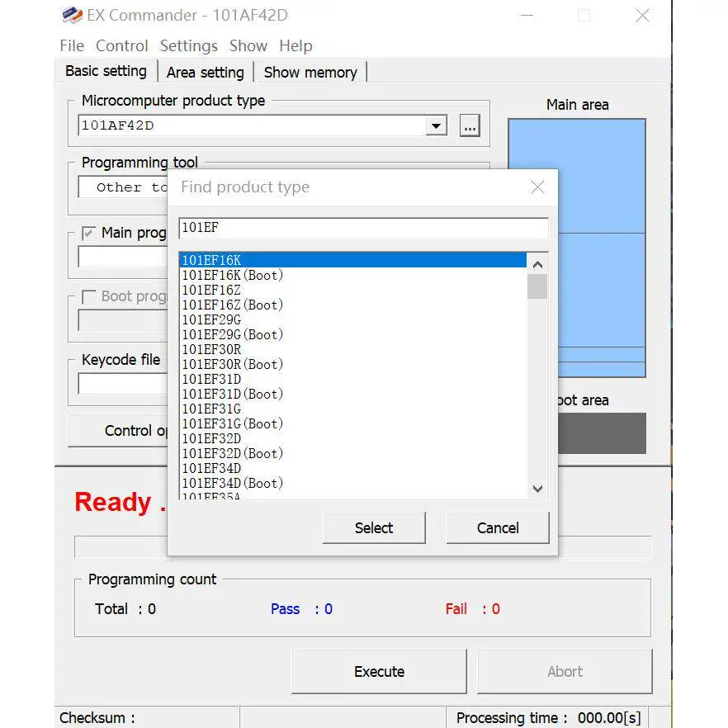Image resolution: width=728 pixels, height=728 pixels.
Task: Open the Control menu
Action: 121,46
